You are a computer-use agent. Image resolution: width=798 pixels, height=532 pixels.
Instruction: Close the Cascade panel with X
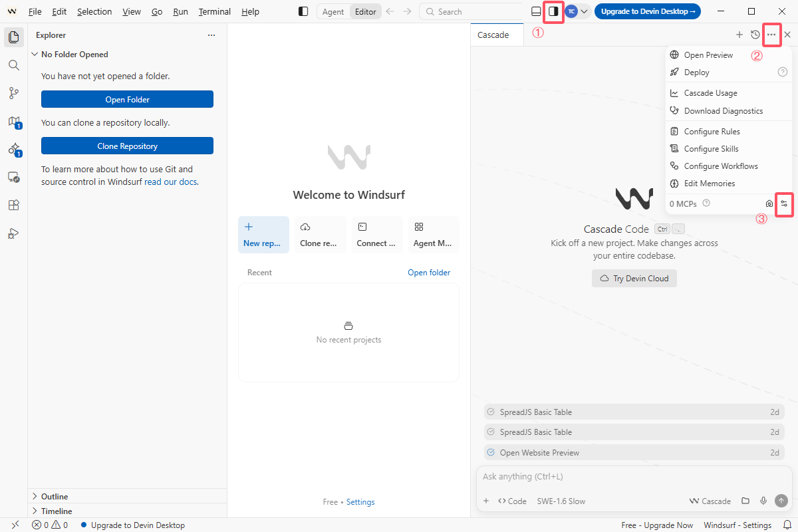click(787, 35)
